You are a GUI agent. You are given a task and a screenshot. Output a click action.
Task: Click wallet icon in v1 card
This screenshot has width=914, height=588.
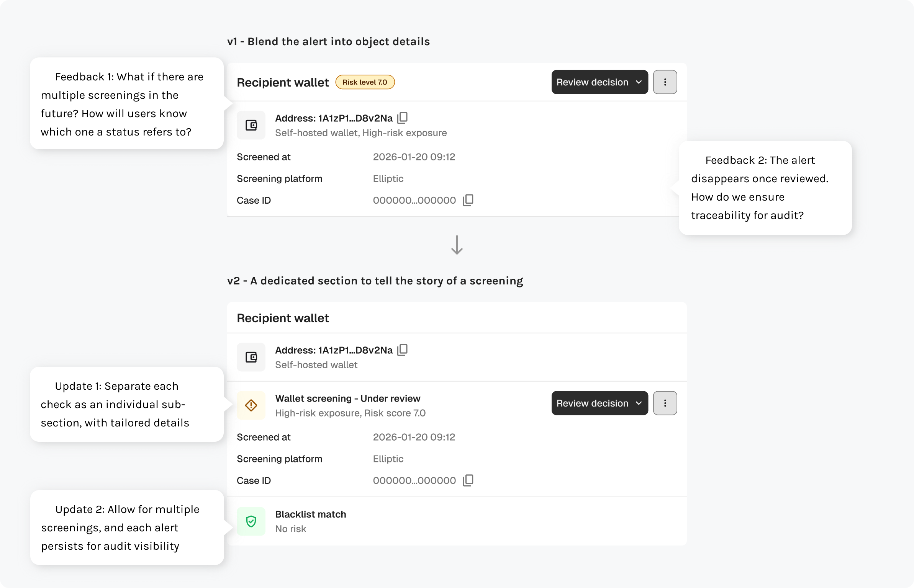251,125
